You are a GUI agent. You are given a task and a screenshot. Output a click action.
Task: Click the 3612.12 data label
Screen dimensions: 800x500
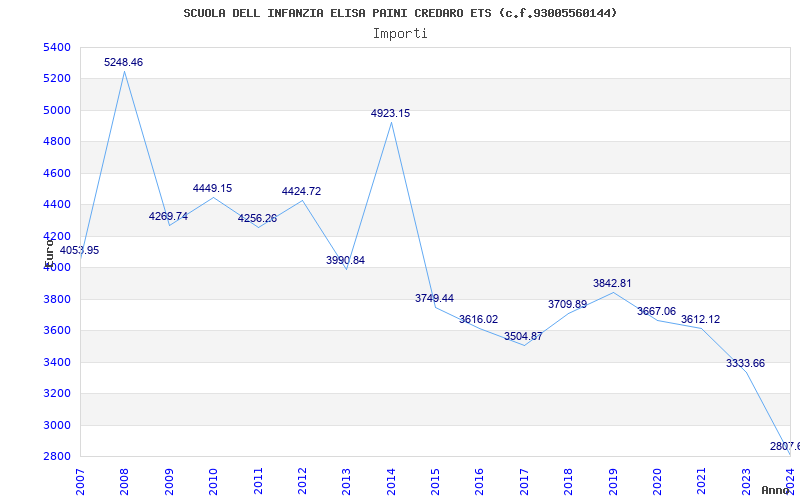[x=701, y=319]
